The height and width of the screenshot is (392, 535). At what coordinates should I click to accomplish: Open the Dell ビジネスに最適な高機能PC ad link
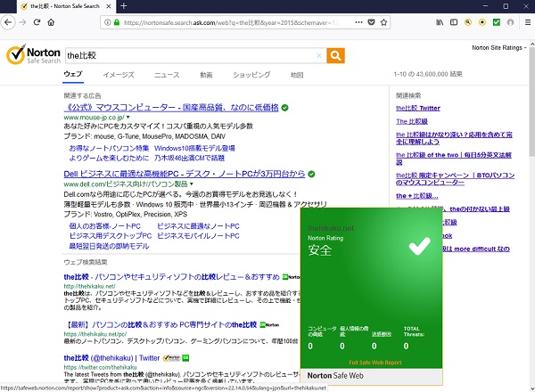[185, 175]
